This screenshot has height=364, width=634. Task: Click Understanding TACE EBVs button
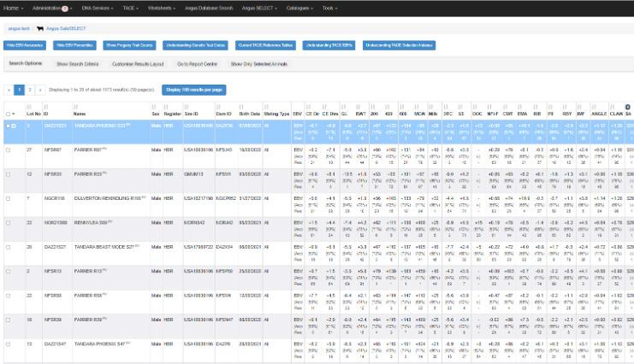(329, 45)
